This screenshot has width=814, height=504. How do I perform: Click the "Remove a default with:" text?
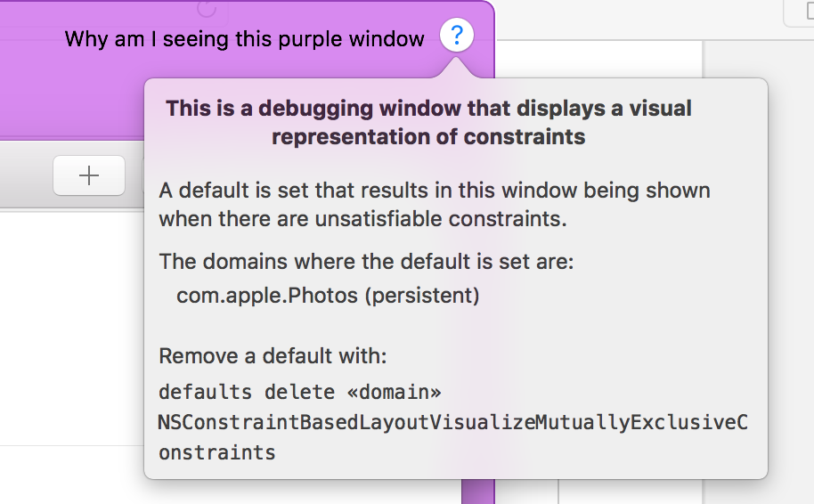(273, 356)
